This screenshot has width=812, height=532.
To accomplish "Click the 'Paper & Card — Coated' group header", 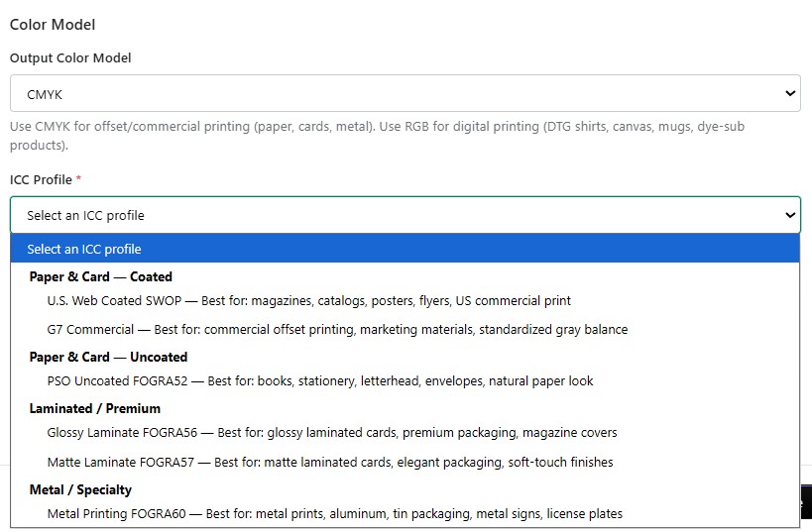I will (x=100, y=276).
